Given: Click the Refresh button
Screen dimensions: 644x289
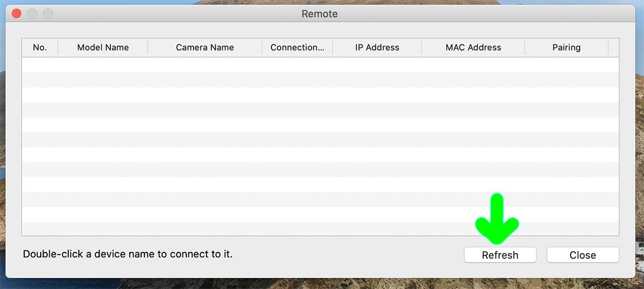Looking at the screenshot, I should point(500,255).
